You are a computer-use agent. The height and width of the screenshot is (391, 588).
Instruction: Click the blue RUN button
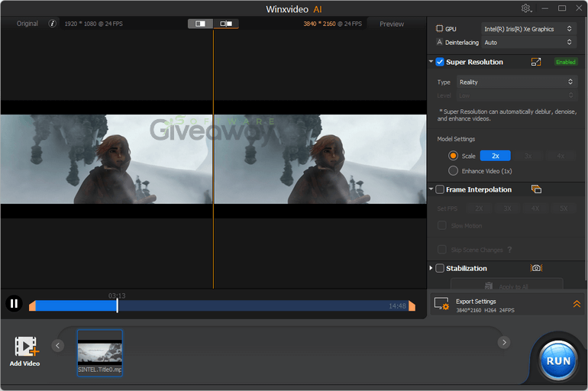tap(558, 360)
